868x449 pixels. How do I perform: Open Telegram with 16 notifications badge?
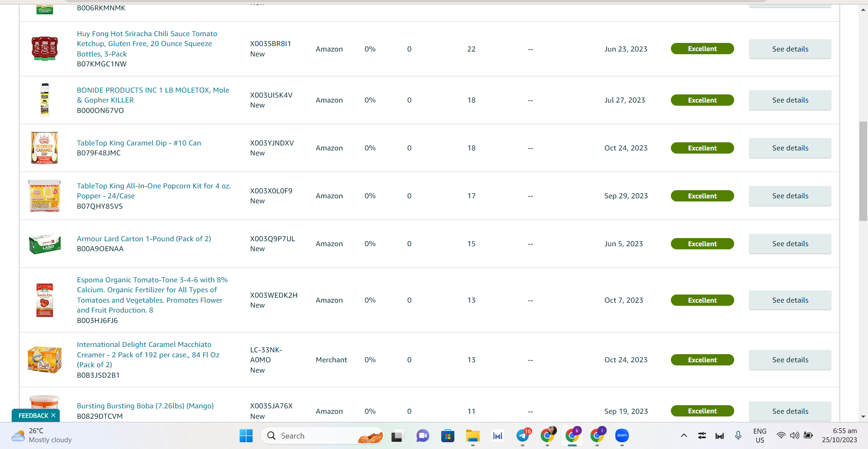[x=523, y=435]
